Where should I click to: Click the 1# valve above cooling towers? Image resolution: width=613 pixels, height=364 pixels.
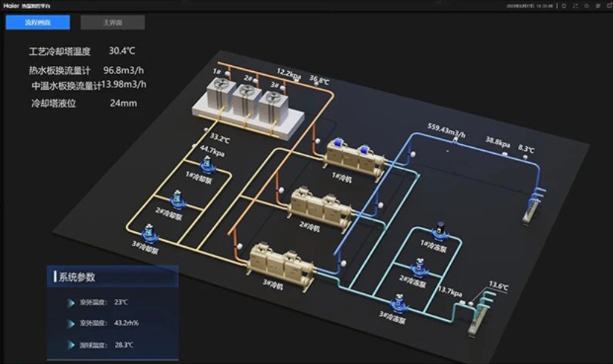click(227, 74)
